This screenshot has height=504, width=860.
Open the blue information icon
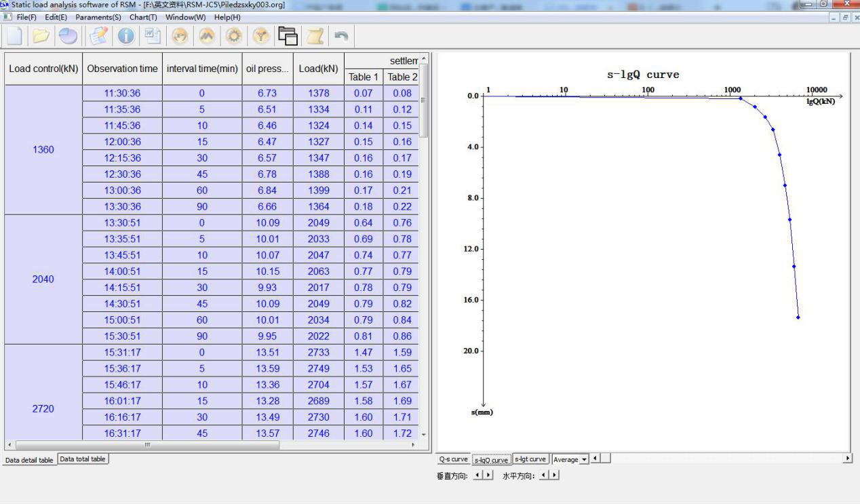point(126,37)
